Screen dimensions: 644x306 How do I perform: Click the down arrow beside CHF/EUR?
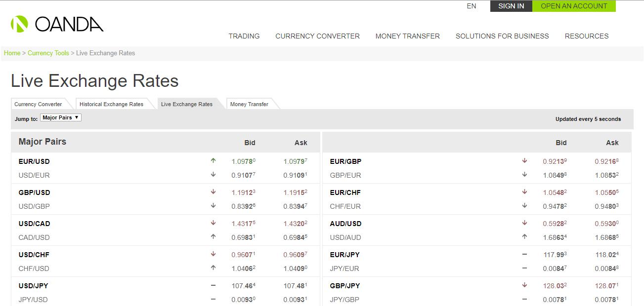524,205
